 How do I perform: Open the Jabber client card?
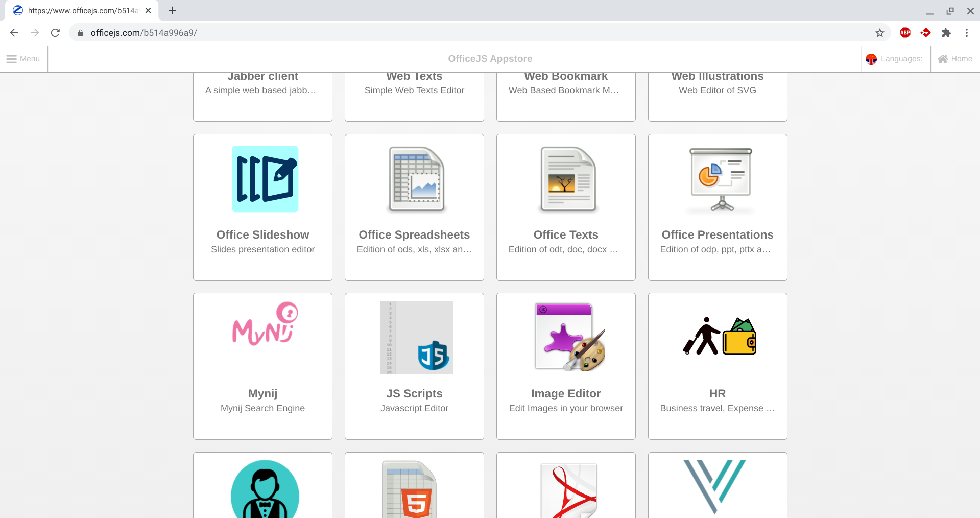pos(262,97)
